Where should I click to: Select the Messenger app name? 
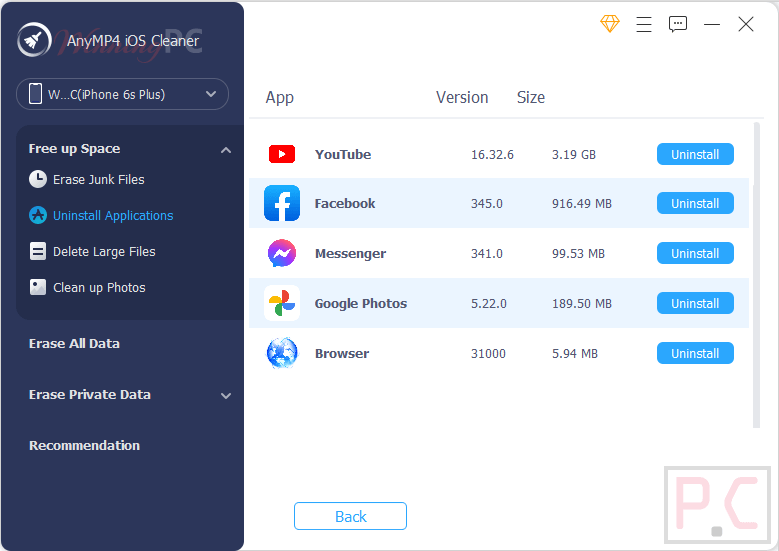pyautogui.click(x=350, y=254)
